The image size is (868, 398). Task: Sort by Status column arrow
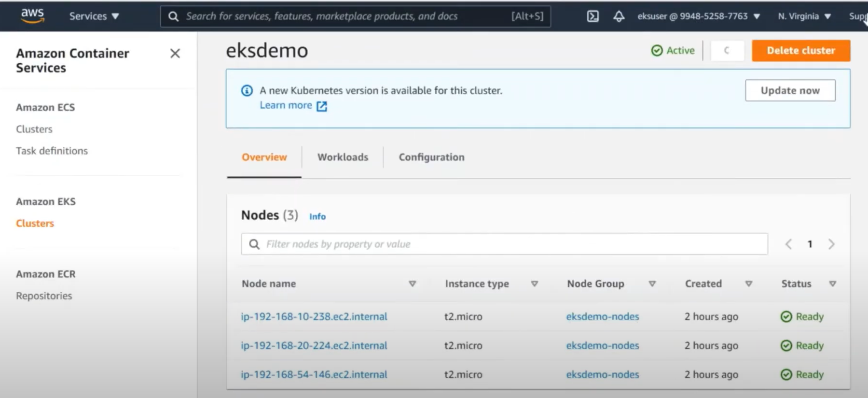[832, 284]
